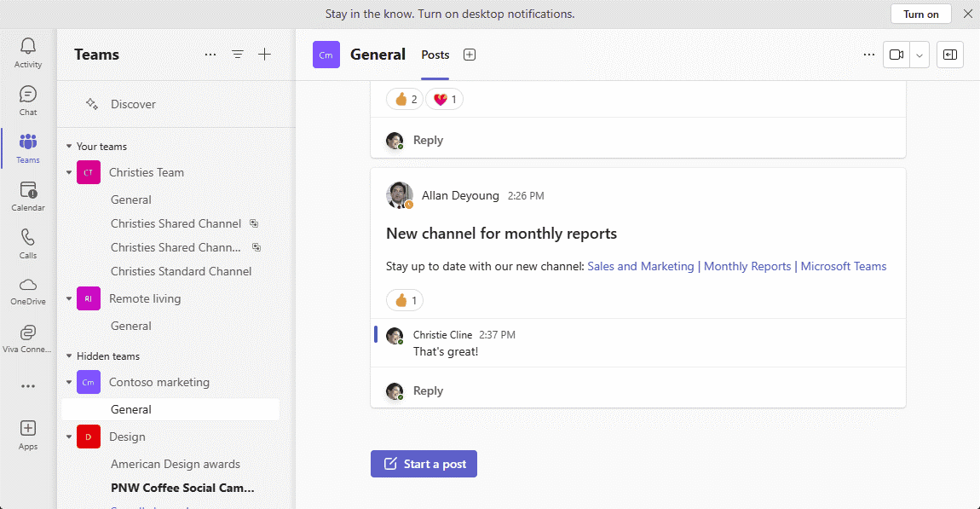The height and width of the screenshot is (509, 980).
Task: Open the Sales and Marketing Monthly Reports link
Action: click(736, 266)
